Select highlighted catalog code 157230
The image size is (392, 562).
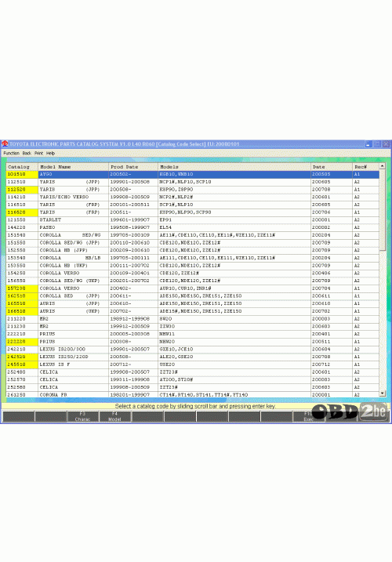point(22,288)
